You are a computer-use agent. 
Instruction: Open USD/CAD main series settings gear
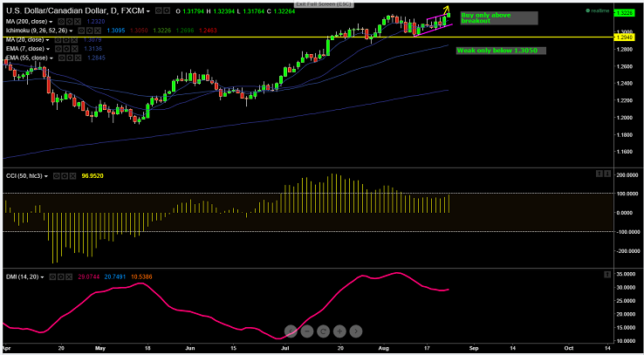[165, 11]
